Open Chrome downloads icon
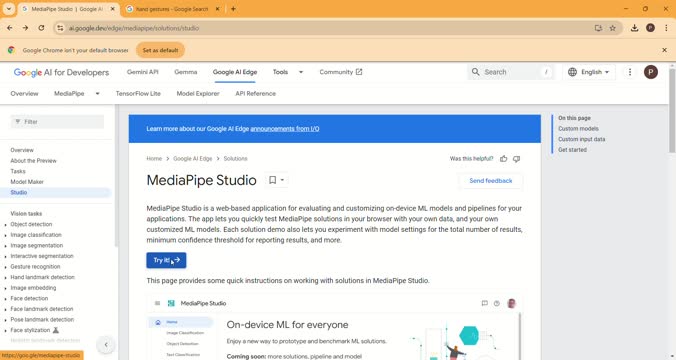The height and width of the screenshot is (360, 676). (x=635, y=28)
